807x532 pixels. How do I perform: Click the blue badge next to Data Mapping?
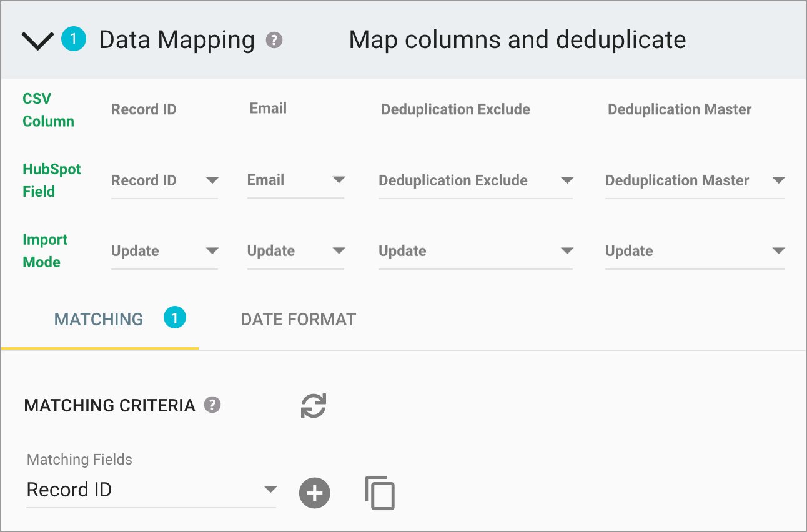(x=72, y=38)
